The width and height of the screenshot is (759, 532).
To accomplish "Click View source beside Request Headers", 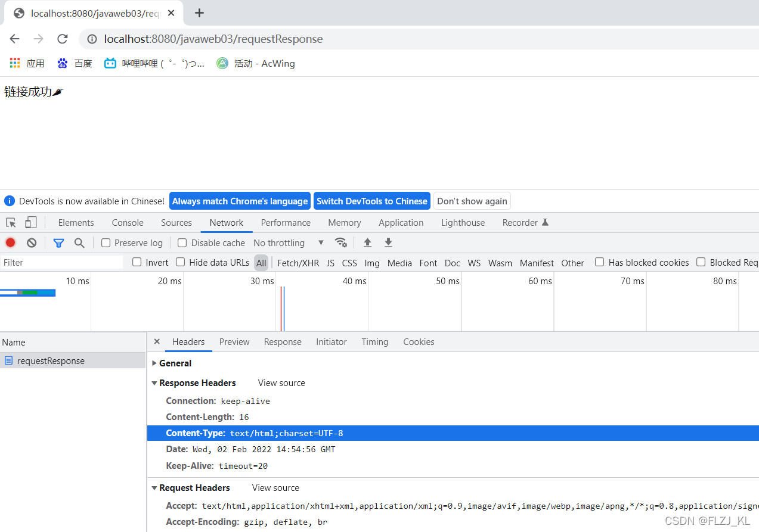I will [x=275, y=487].
